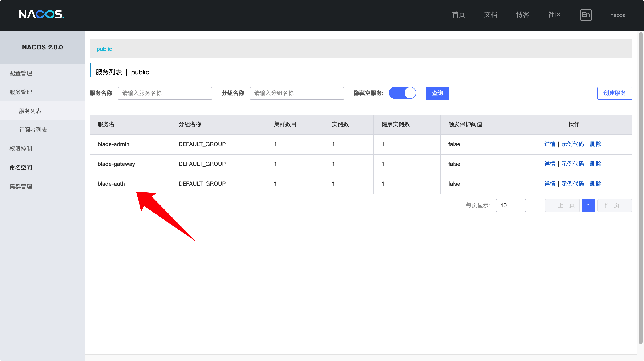Viewport: 644px width, 361px height.
Task: Select 服务列表 in the sidebar
Action: (x=42, y=111)
